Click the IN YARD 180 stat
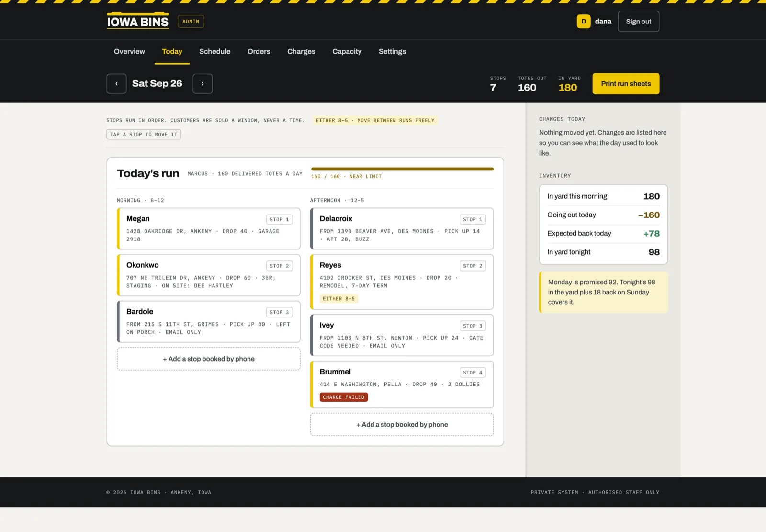 pyautogui.click(x=569, y=84)
